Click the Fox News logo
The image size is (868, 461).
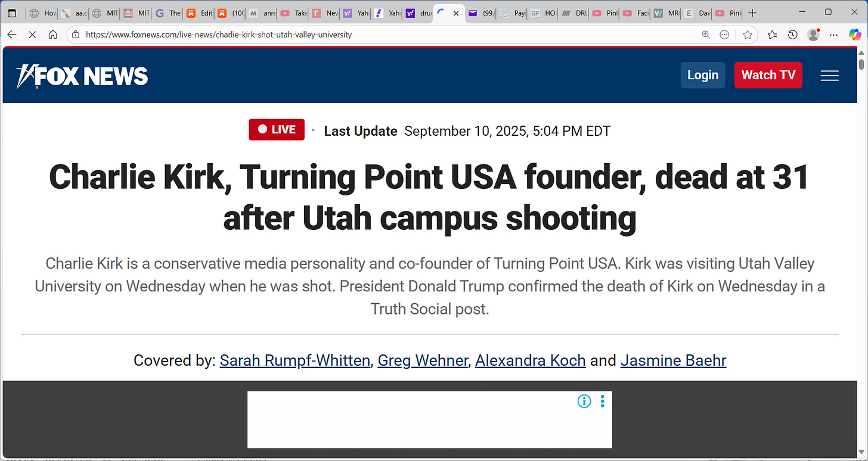coord(82,76)
